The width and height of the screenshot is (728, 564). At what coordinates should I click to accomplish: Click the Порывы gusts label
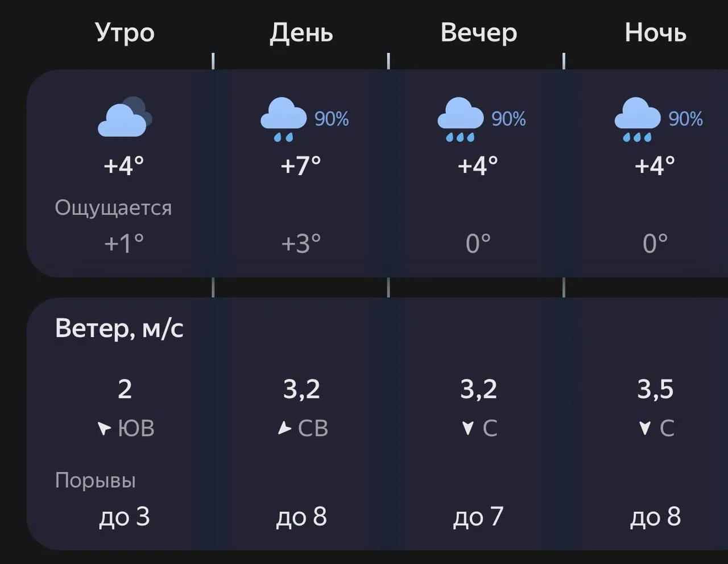pyautogui.click(x=96, y=480)
